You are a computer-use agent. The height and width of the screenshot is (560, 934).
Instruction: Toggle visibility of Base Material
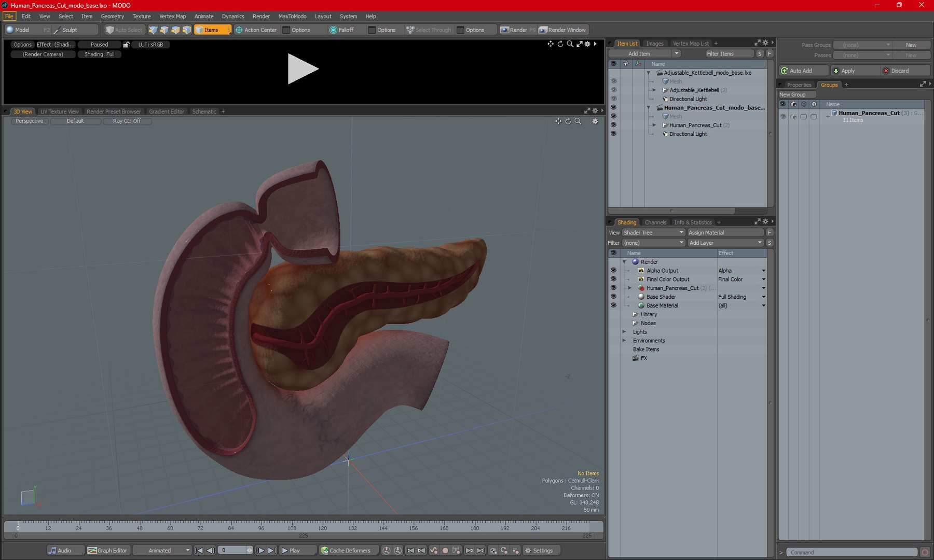click(x=613, y=305)
